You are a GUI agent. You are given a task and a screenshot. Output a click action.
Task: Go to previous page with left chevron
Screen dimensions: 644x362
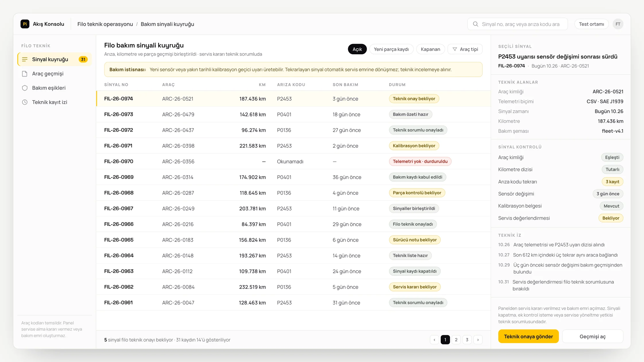[x=434, y=340]
